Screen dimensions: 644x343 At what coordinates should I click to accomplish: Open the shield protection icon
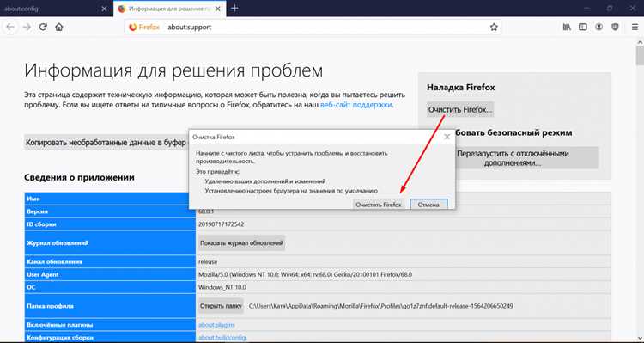(615, 28)
